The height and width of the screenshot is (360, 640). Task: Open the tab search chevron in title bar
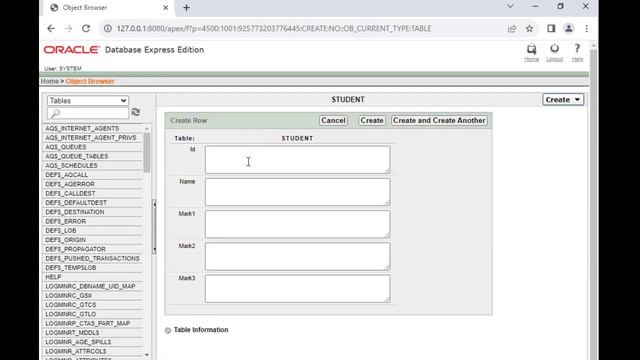pyautogui.click(x=510, y=7)
